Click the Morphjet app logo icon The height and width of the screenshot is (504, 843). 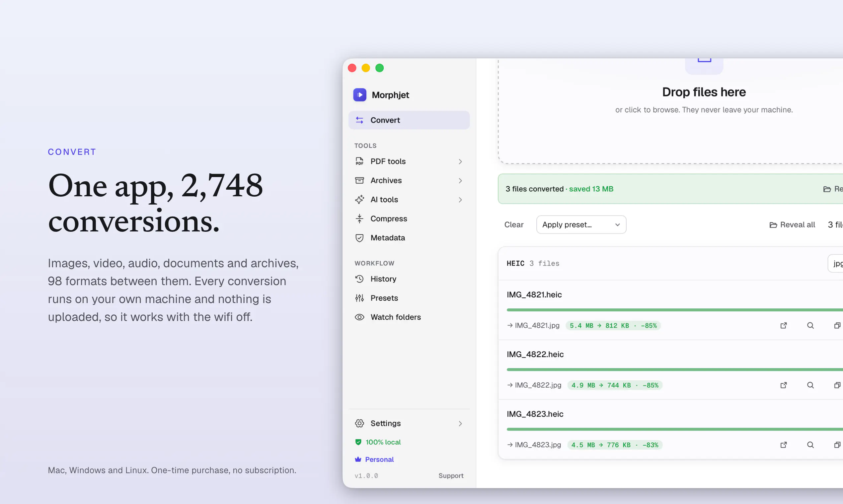pos(360,95)
